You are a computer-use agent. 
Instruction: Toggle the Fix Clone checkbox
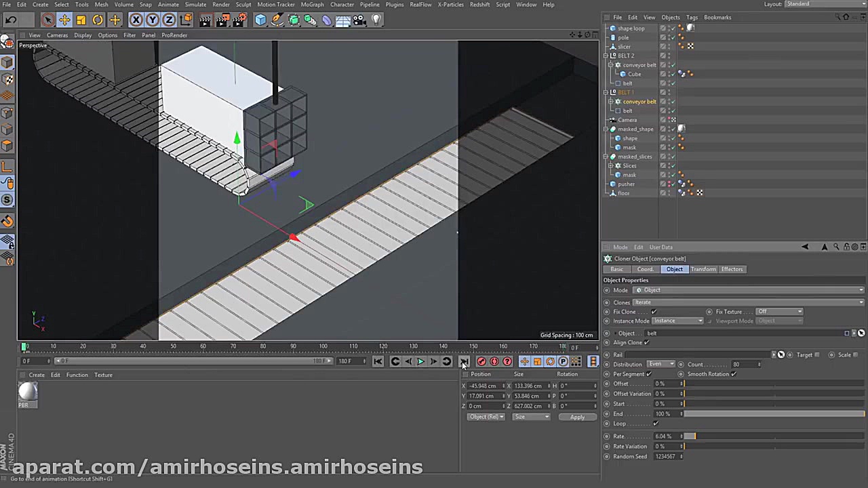pyautogui.click(x=654, y=312)
